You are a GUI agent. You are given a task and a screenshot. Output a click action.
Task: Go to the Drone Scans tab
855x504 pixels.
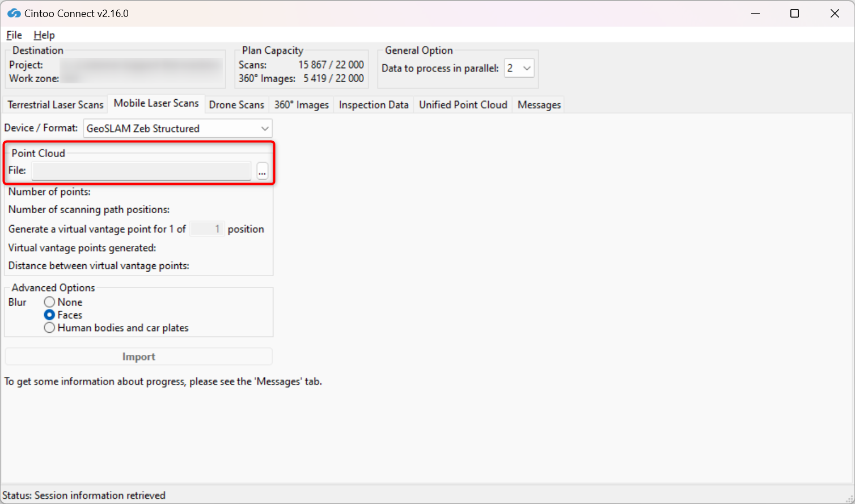(x=236, y=105)
